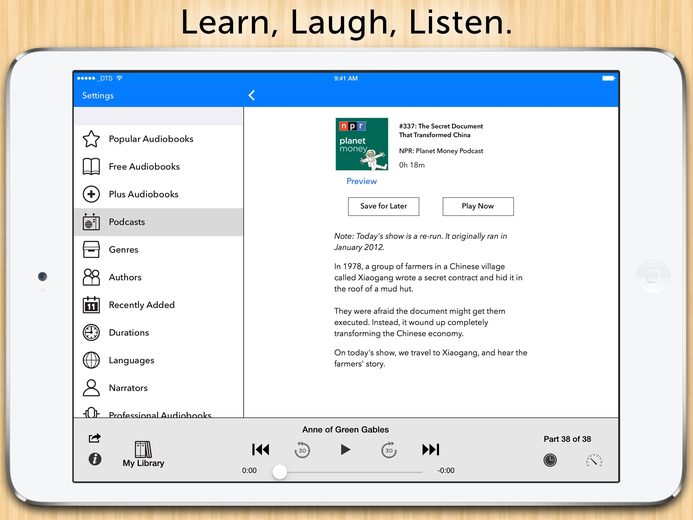Click the -0:00 remaining time label
693x520 pixels.
[446, 471]
